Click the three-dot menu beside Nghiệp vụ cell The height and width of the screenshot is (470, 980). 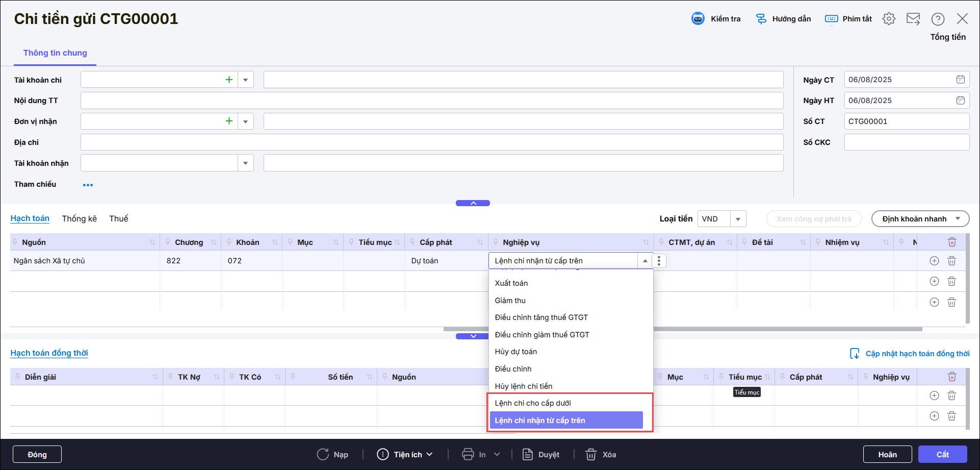click(659, 261)
